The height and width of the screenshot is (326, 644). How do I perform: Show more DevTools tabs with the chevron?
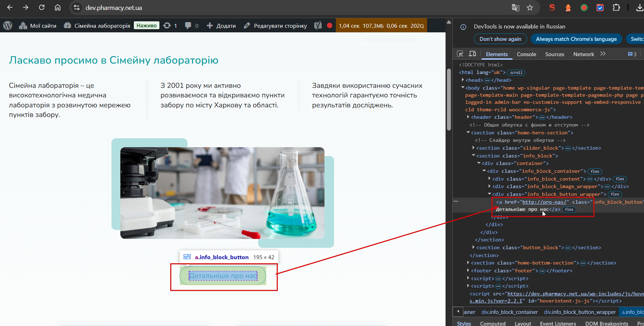[x=603, y=54]
